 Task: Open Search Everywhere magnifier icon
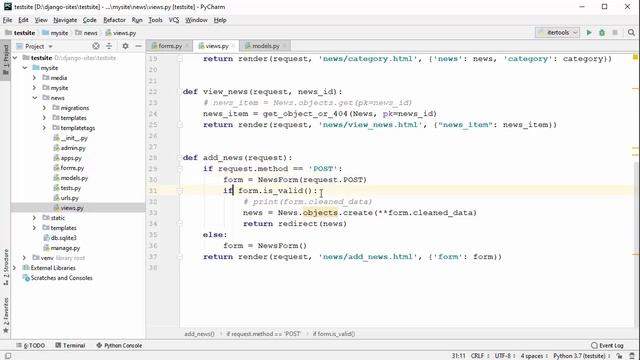[x=631, y=33]
